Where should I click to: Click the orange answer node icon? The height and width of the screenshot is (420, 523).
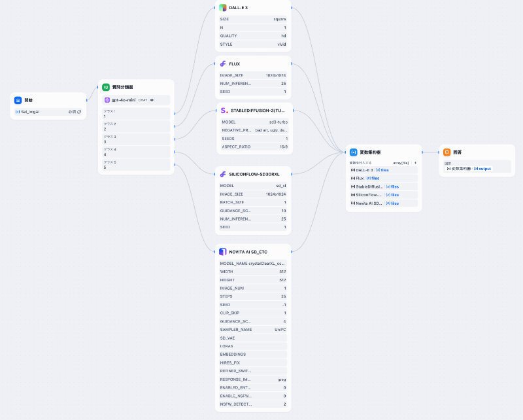click(x=447, y=152)
